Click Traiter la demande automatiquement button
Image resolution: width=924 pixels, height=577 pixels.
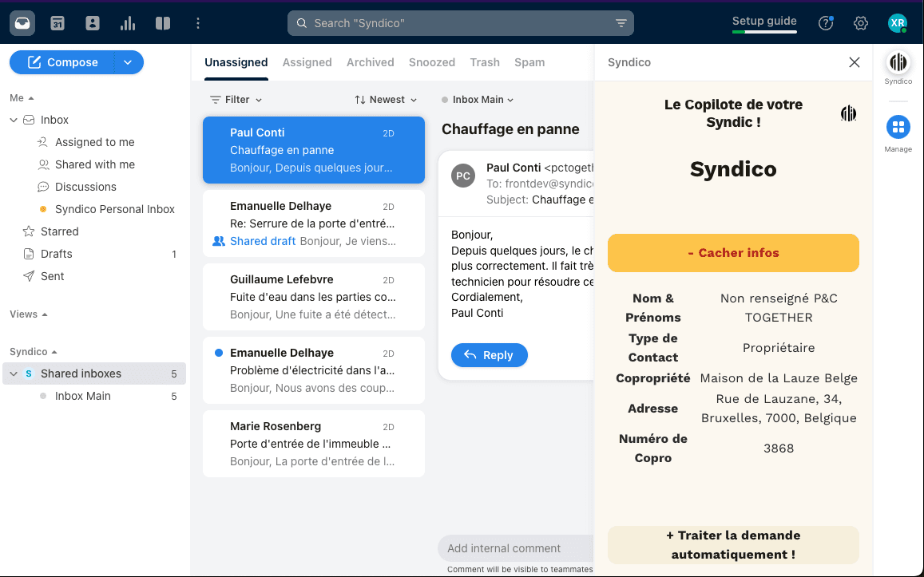tap(733, 545)
